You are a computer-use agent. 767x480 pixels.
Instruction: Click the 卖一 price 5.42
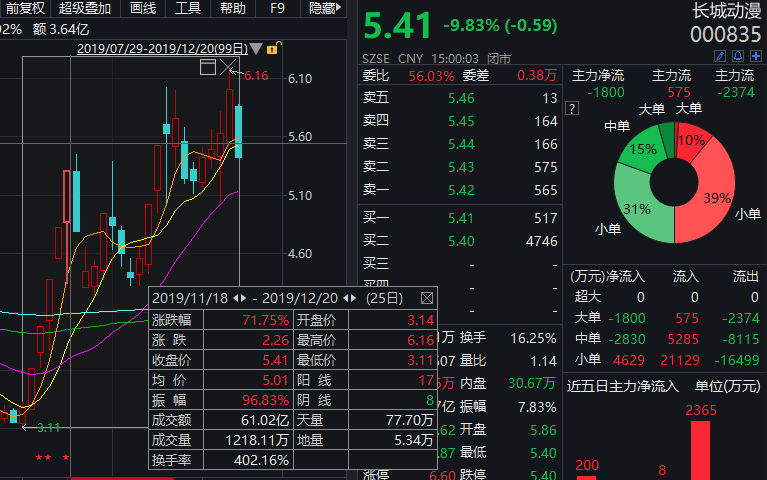461,190
